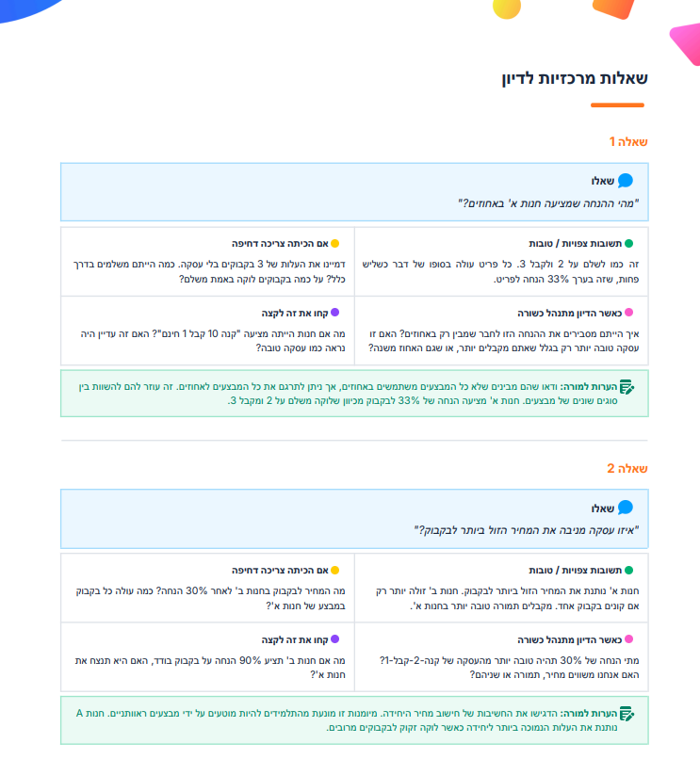Click green dot beside "תשובות צפויות / טובות" in question 2
This screenshot has width=700, height=775.
(629, 571)
